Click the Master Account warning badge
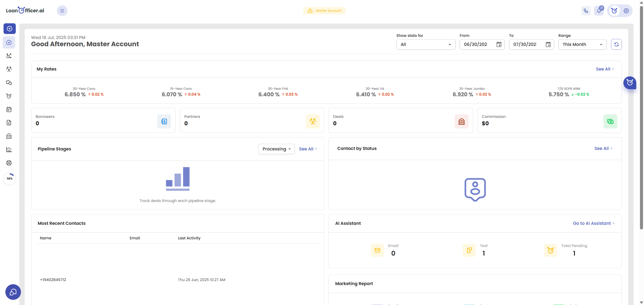Screen dimensions: 644x305 click(324, 11)
